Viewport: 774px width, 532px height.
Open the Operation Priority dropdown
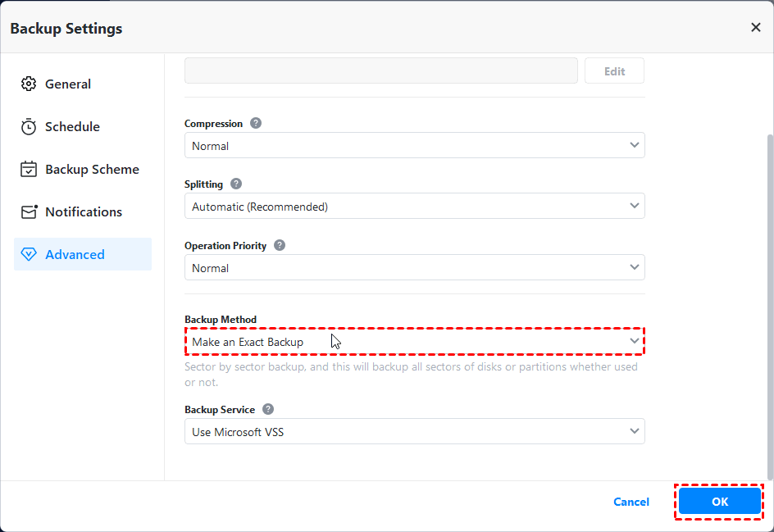[x=414, y=268]
